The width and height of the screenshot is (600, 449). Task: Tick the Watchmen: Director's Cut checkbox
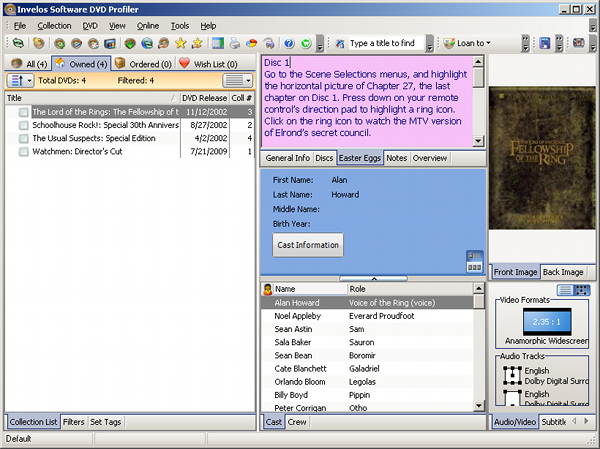coord(24,152)
